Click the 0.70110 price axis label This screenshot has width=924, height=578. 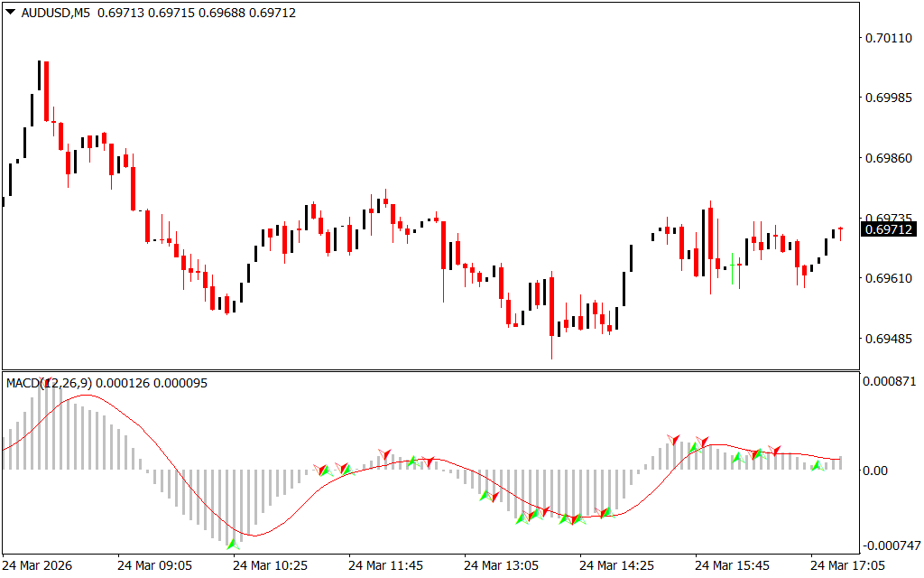888,38
